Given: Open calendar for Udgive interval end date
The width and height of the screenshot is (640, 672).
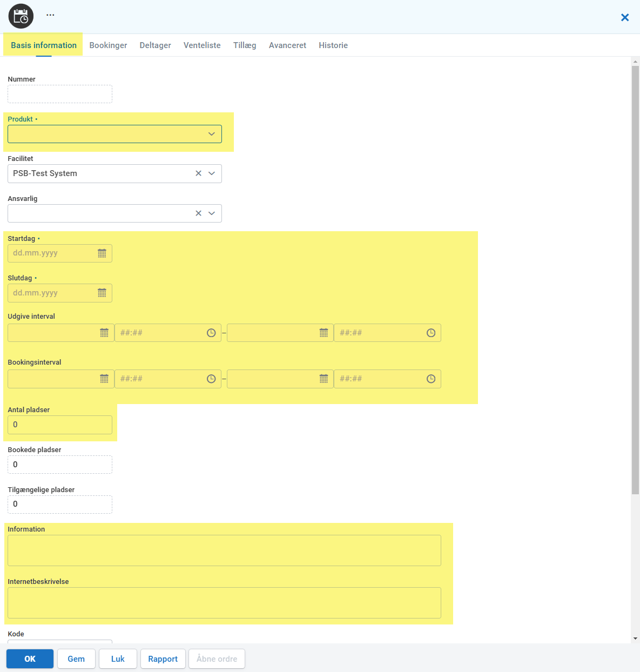Looking at the screenshot, I should 324,333.
